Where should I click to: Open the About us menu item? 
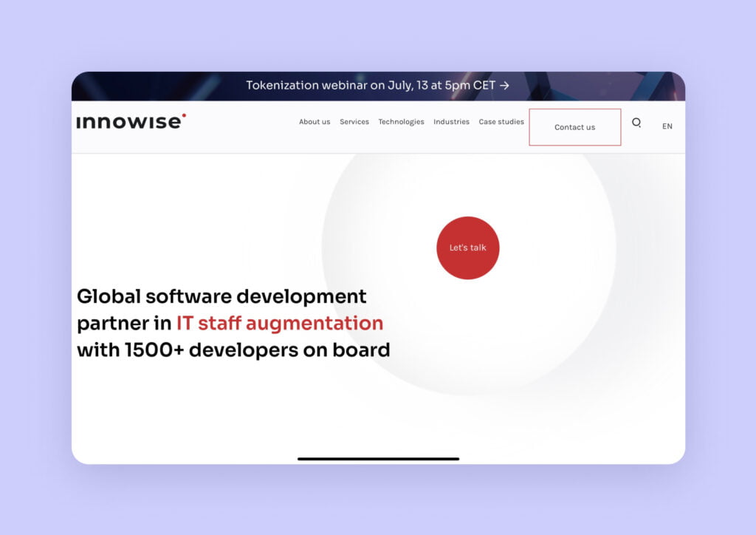tap(315, 122)
